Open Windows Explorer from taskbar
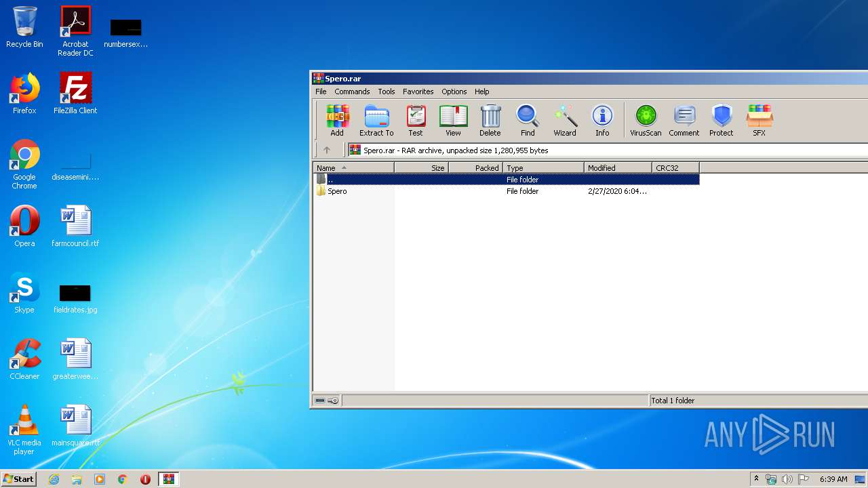868x488 pixels. click(x=77, y=479)
